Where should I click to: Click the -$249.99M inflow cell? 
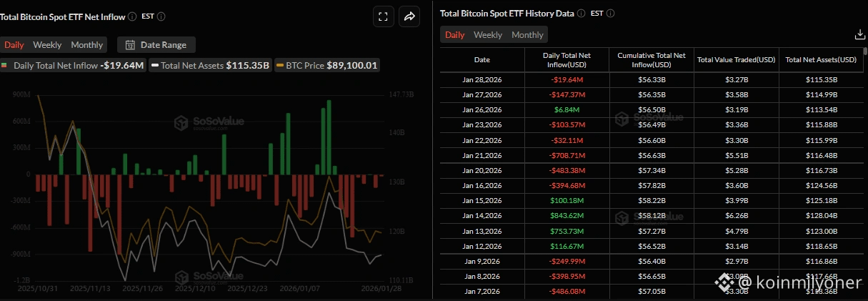coord(567,261)
